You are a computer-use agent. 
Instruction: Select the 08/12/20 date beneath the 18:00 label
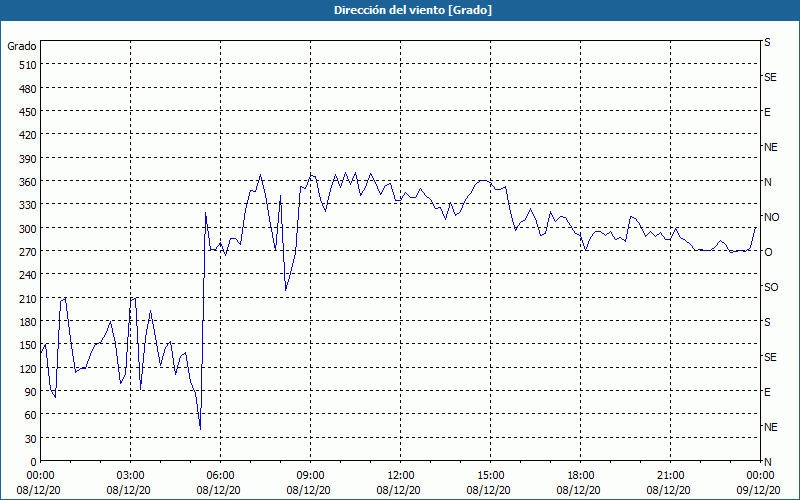[579, 490]
